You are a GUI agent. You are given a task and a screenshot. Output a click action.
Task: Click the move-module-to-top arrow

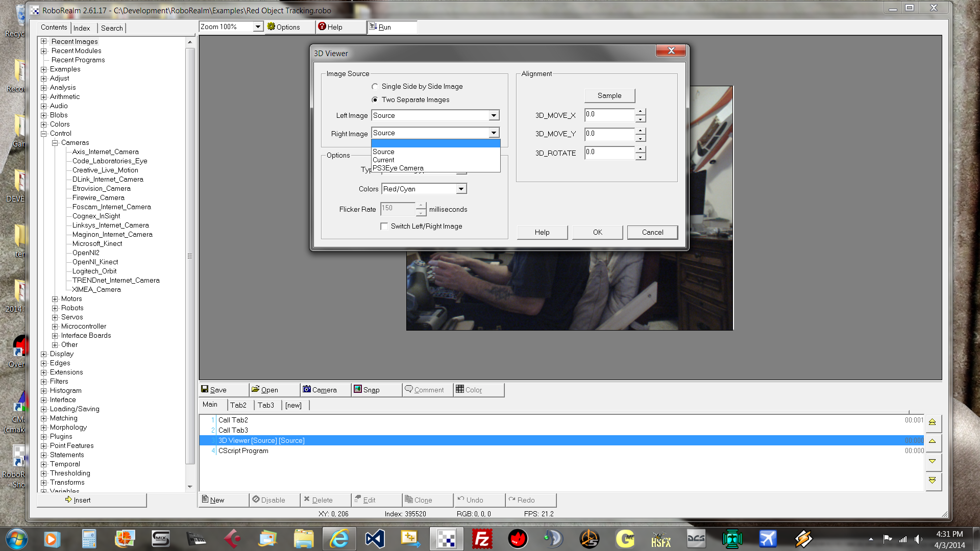click(933, 422)
